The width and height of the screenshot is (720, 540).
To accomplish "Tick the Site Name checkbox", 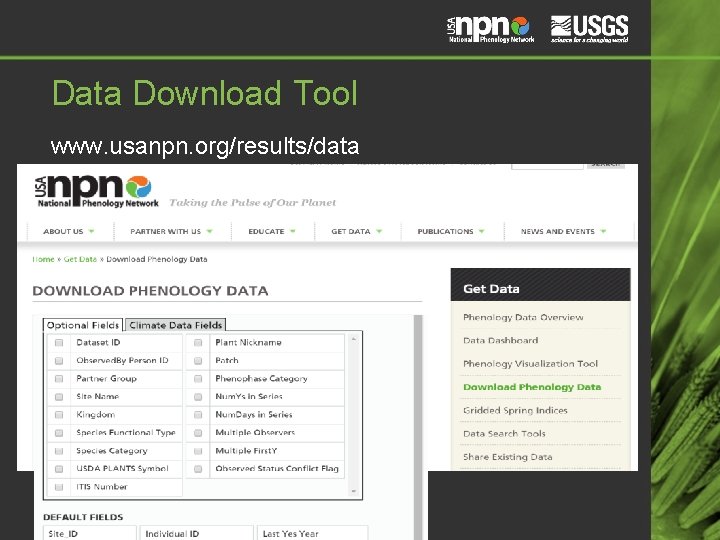I will pos(59,397).
